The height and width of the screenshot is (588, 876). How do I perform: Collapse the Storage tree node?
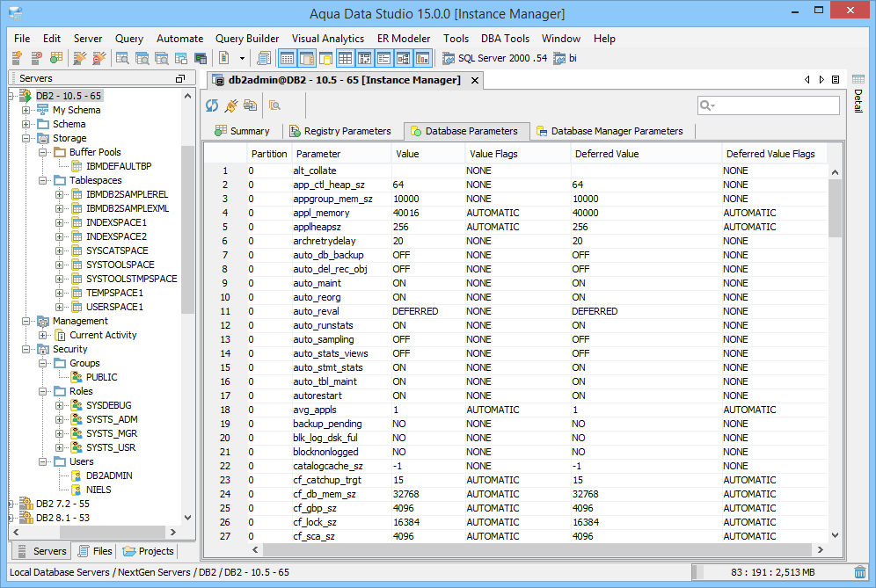tap(26, 138)
